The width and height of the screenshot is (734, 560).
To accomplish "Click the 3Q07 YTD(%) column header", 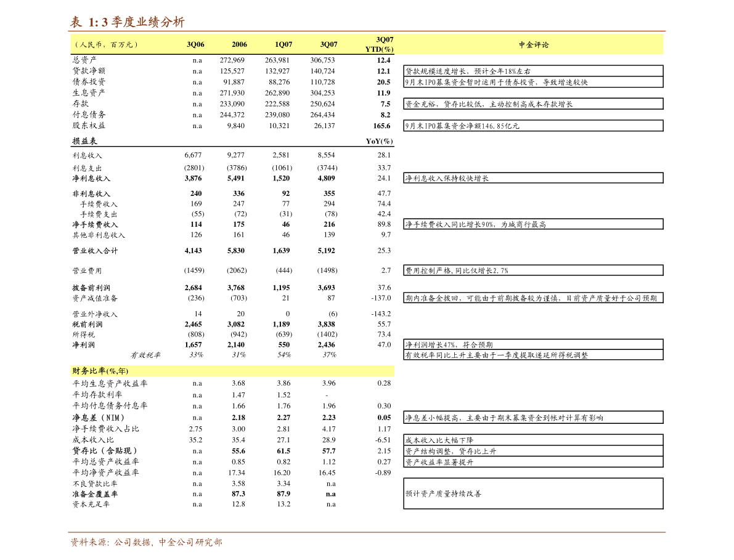I will click(x=379, y=44).
